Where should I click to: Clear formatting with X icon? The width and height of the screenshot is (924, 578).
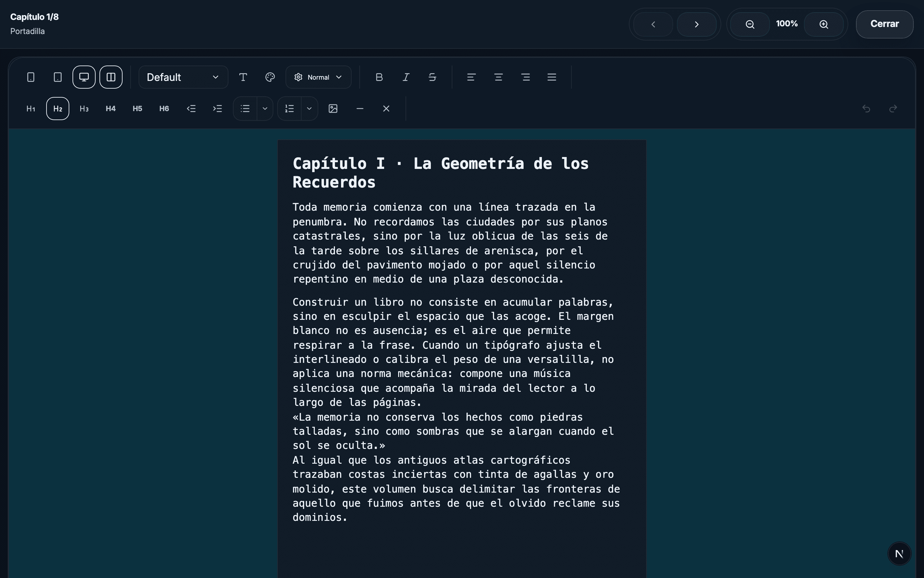(386, 109)
